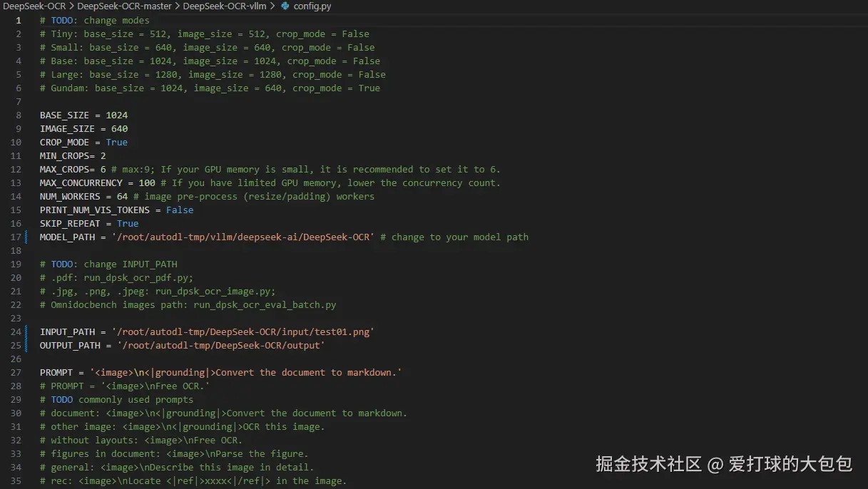868x489 pixels.
Task: Click the NUM_WORKERS value 64
Action: tap(122, 197)
